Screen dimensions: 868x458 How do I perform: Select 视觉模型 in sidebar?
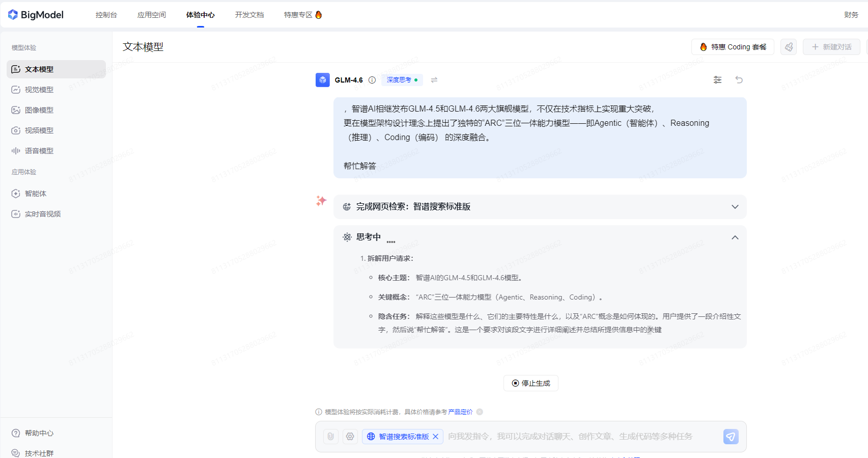coord(56,90)
